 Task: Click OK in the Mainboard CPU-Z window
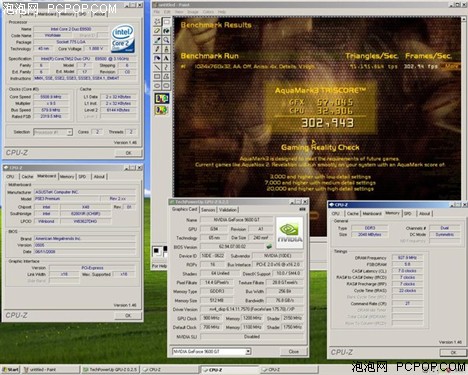[x=128, y=315]
